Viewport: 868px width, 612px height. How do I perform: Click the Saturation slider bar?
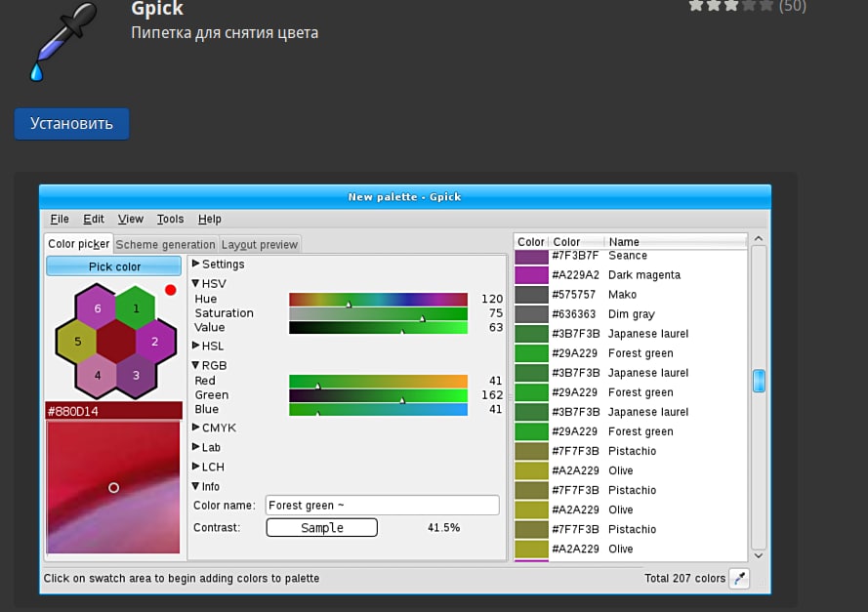point(378,313)
